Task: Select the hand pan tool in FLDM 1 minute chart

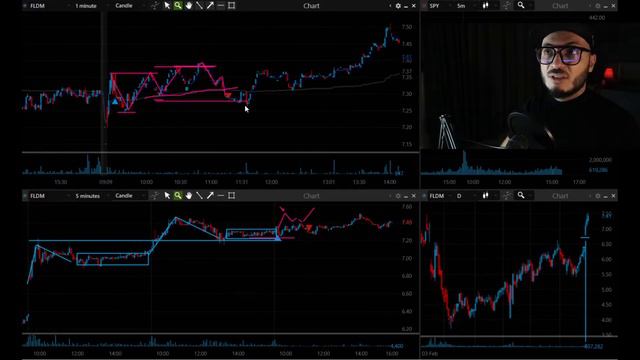Action: tap(189, 6)
